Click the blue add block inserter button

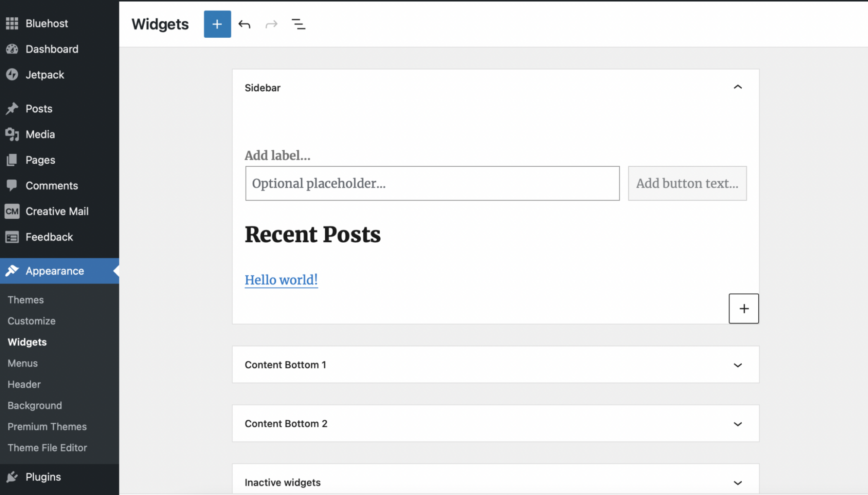click(x=217, y=24)
